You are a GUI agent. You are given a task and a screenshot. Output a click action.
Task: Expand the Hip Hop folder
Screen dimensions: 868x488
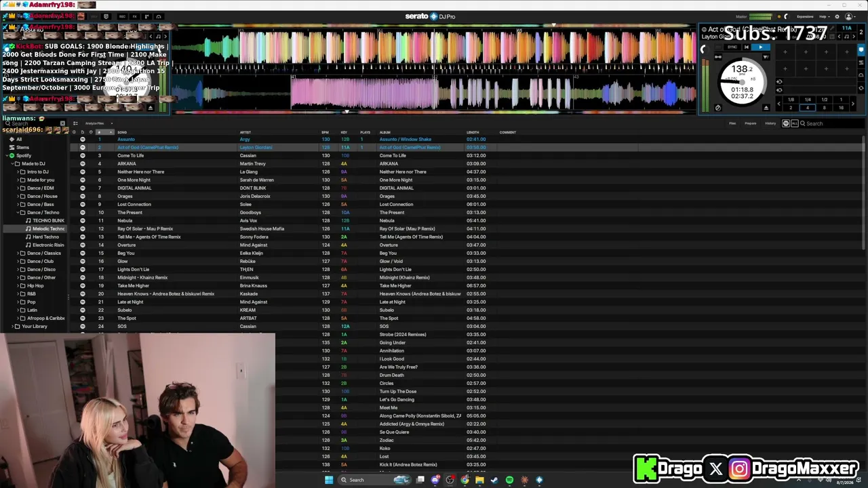click(x=18, y=286)
